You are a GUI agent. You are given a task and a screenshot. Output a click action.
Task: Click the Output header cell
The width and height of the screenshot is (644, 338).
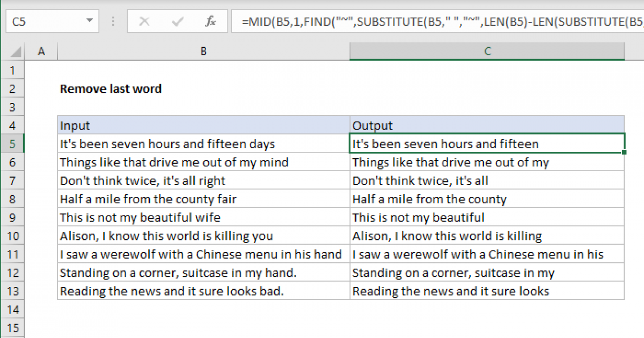[x=487, y=126]
